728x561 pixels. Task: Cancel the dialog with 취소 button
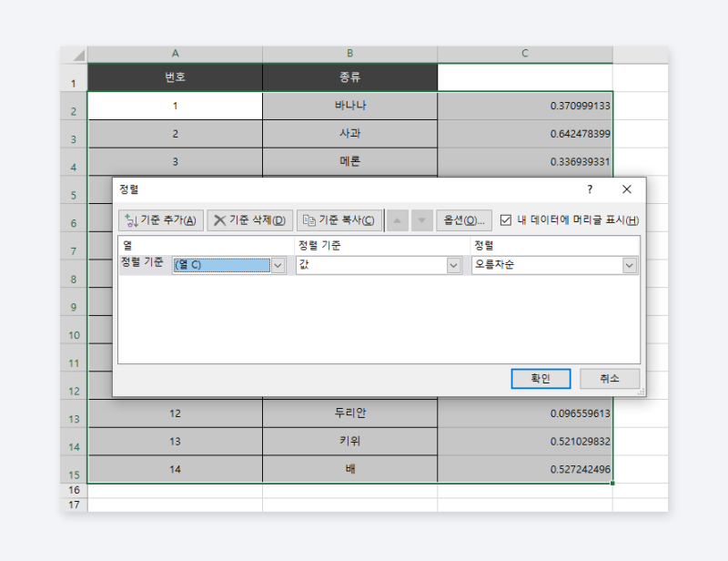(610, 378)
